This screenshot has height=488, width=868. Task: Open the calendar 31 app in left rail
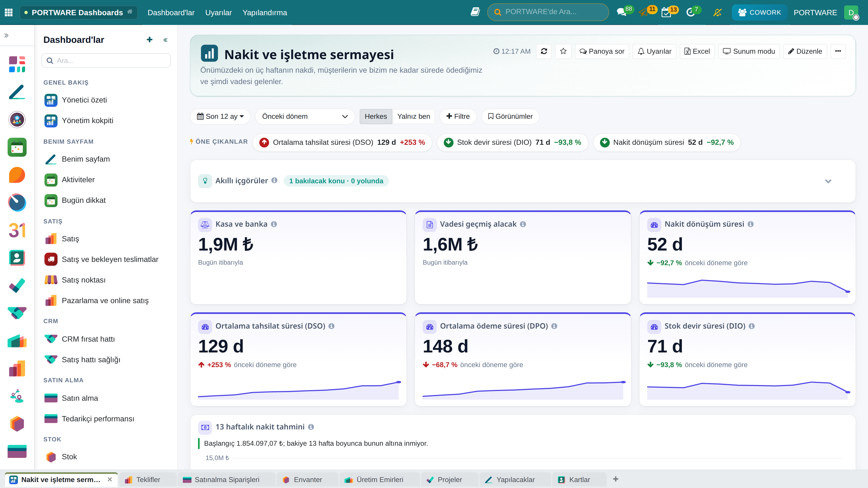[17, 230]
